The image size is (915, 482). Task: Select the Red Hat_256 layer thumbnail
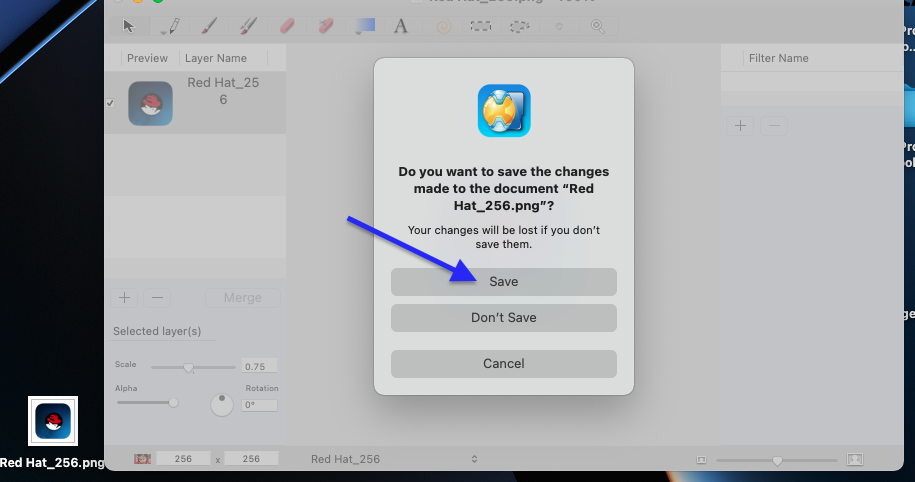coord(151,103)
